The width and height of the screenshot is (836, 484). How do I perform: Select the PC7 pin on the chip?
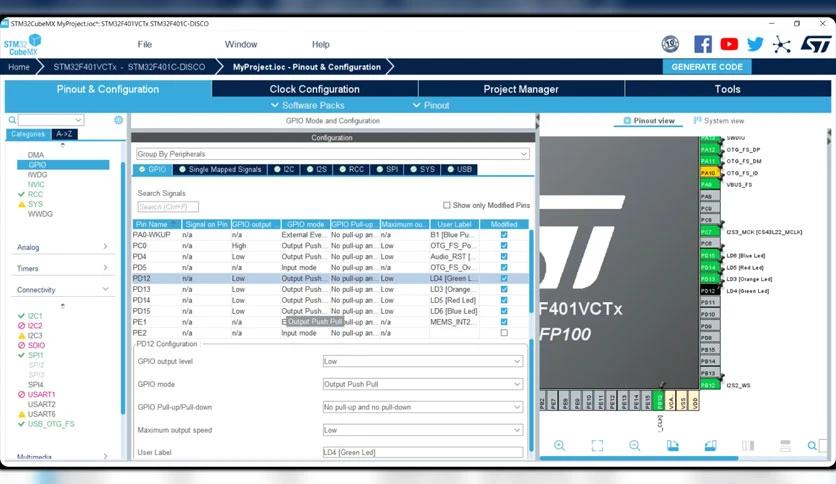(710, 231)
